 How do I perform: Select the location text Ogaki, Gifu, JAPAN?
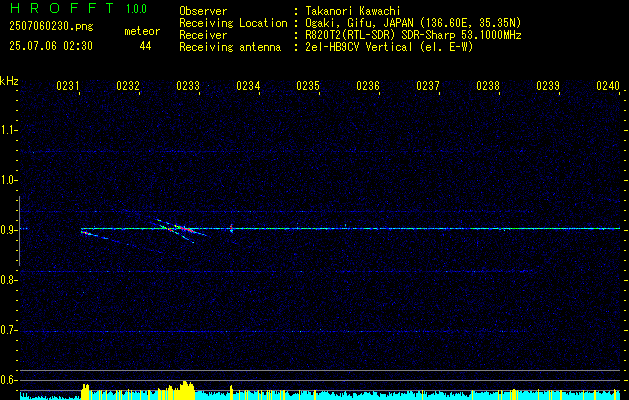pos(359,23)
